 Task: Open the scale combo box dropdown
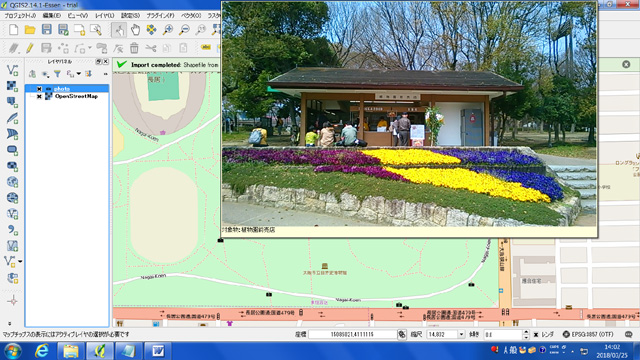(461, 334)
